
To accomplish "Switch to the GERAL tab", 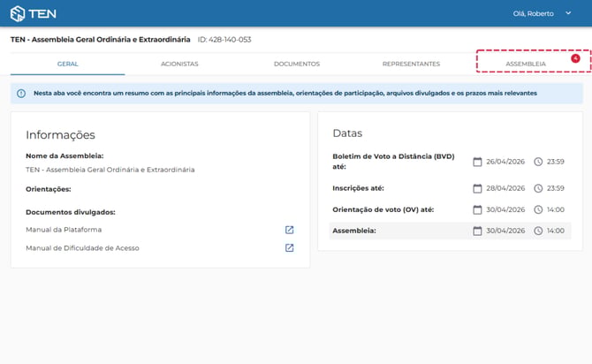I will 67,64.
